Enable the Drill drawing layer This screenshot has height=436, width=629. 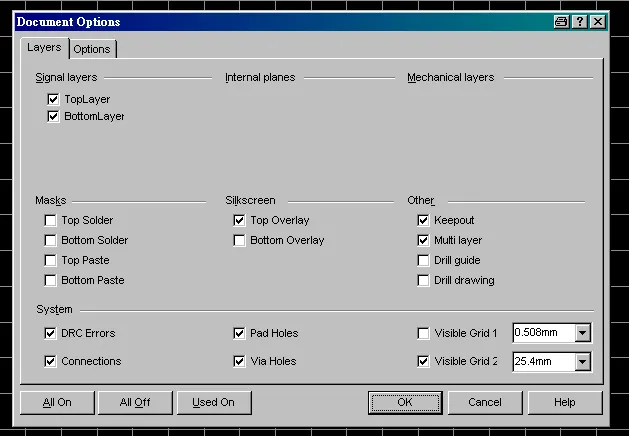[423, 280]
